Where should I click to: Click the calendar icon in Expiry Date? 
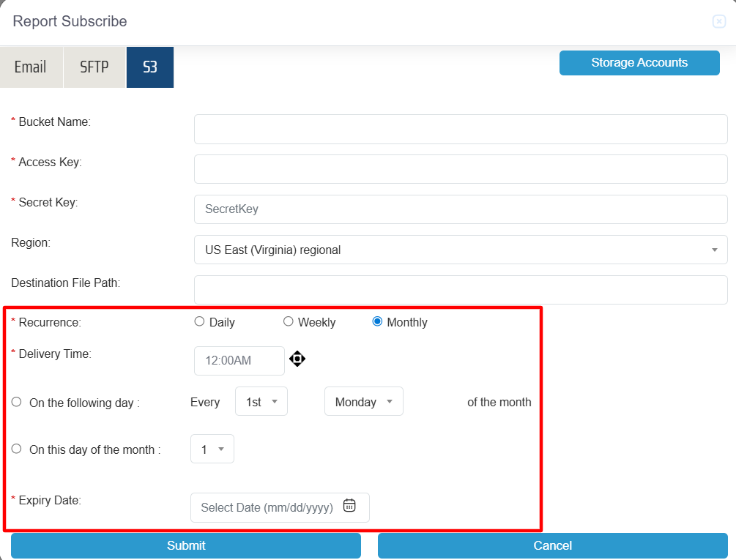(349, 506)
